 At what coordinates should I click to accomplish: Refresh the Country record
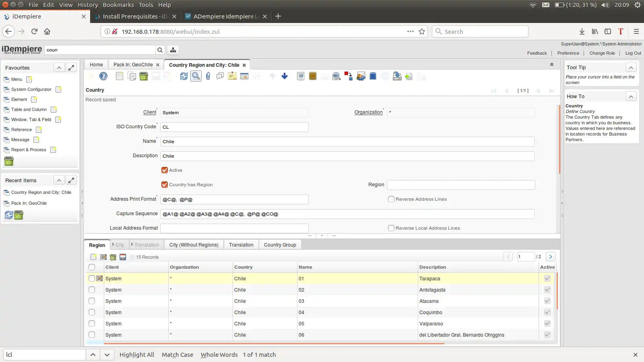click(x=184, y=76)
